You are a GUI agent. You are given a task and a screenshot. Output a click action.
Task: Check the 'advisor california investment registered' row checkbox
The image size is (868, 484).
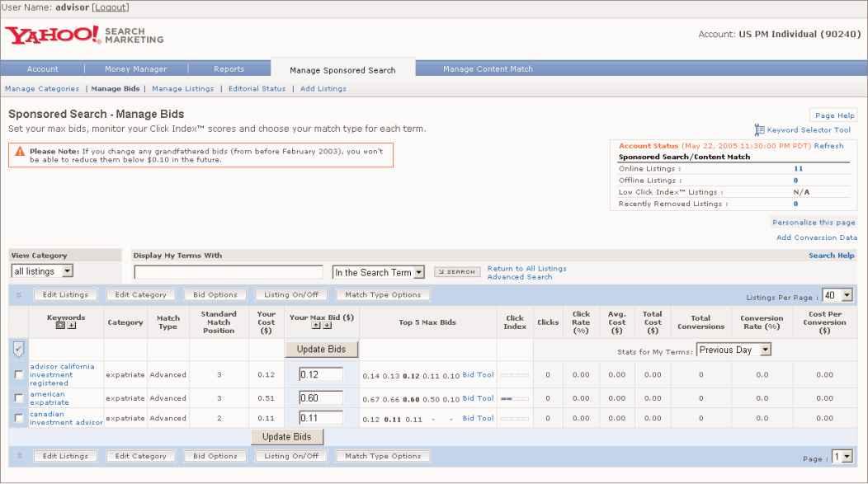coord(18,374)
